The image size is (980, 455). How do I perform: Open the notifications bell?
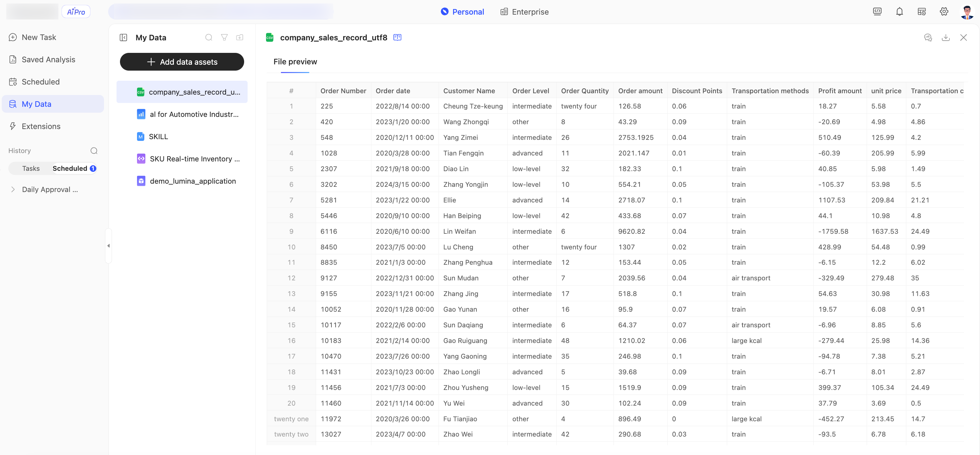[x=899, y=11]
